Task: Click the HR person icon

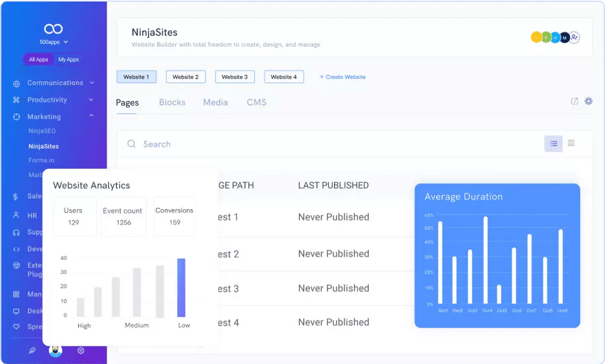Action: (16, 215)
